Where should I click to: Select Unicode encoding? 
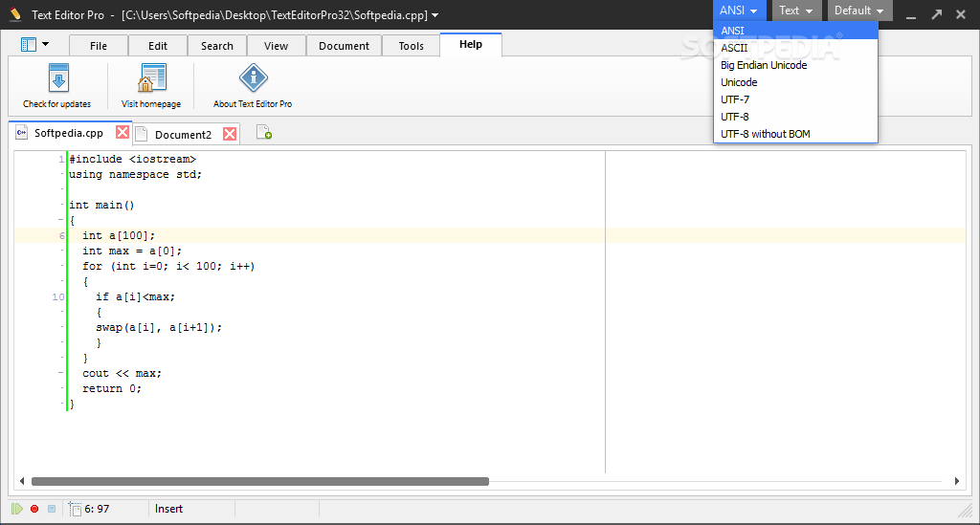tap(795, 82)
